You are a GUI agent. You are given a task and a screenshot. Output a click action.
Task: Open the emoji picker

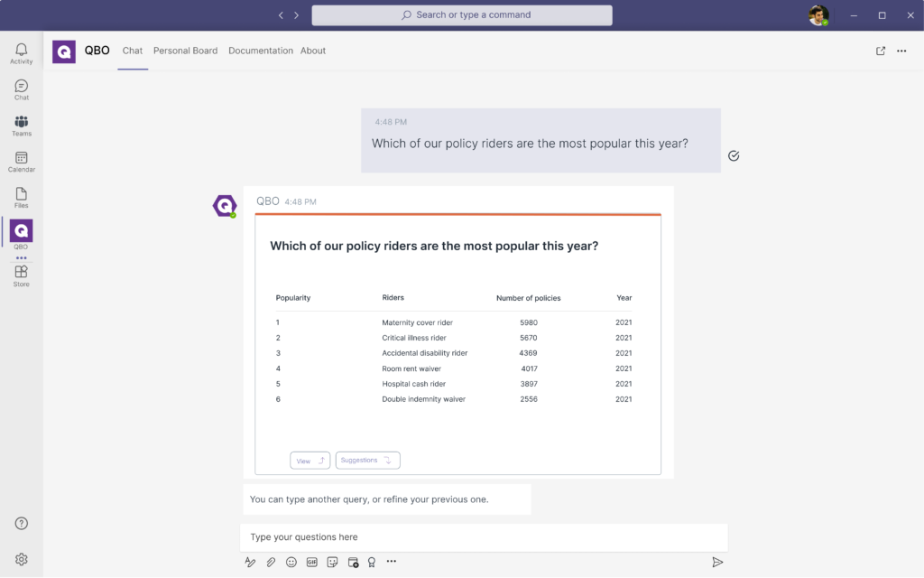[x=291, y=562]
